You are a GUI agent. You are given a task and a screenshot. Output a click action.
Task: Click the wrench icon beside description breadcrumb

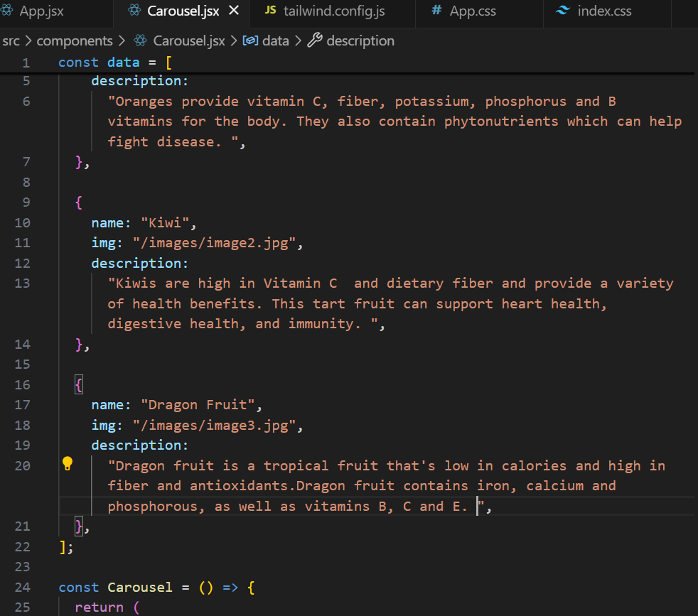tap(315, 40)
